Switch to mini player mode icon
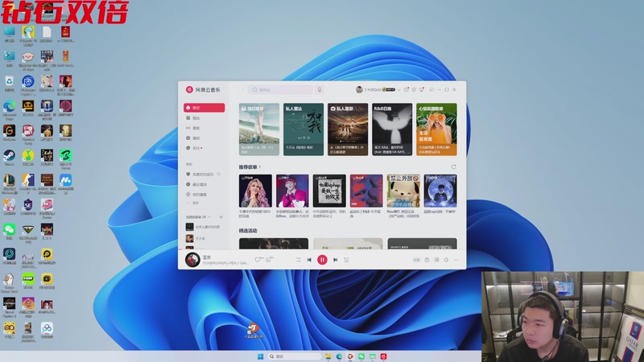Image resolution: width=644 pixels, height=362 pixels. pos(431,89)
